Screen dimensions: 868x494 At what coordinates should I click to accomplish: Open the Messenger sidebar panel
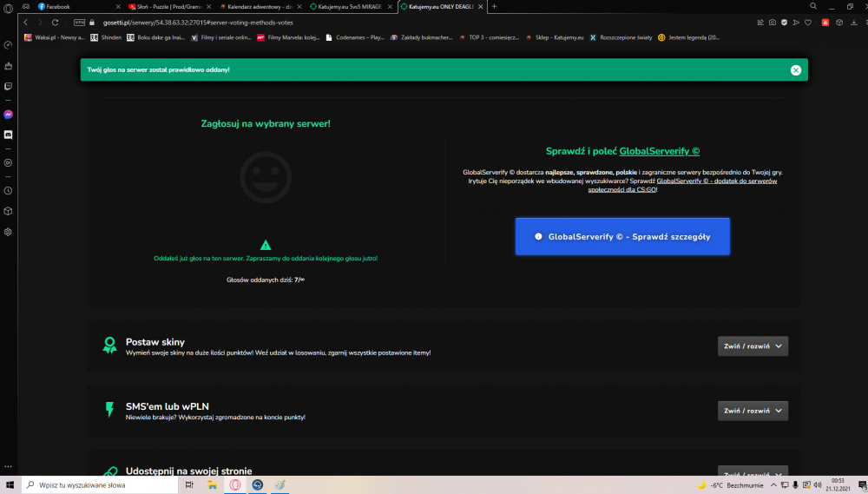[8, 115]
